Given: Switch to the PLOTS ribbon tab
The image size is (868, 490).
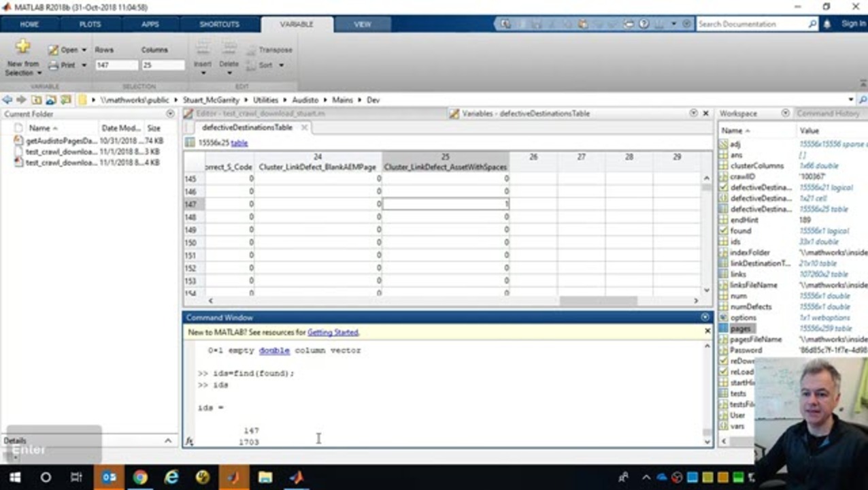Looking at the screenshot, I should click(90, 24).
